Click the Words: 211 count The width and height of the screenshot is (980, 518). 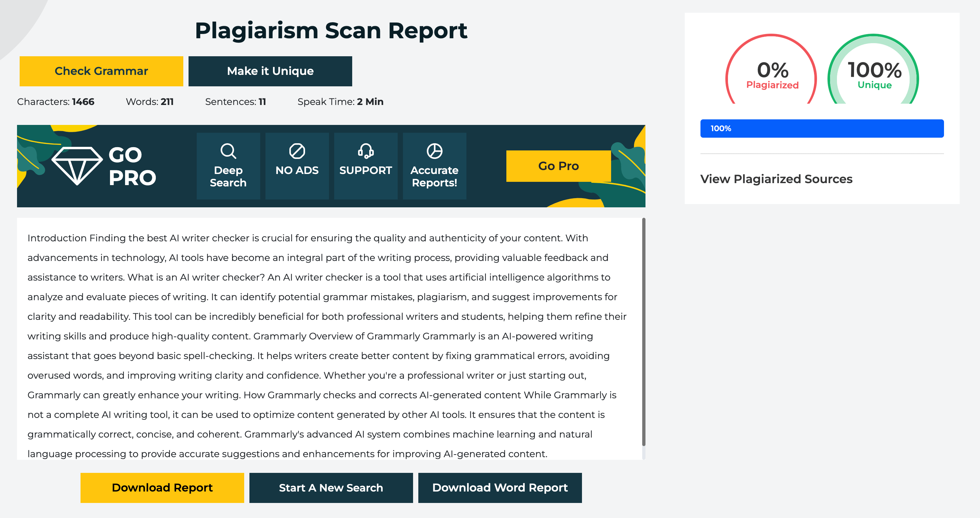(x=150, y=102)
